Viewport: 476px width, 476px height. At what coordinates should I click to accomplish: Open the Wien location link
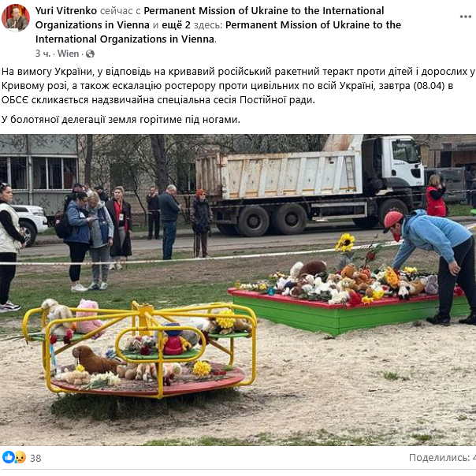point(68,54)
